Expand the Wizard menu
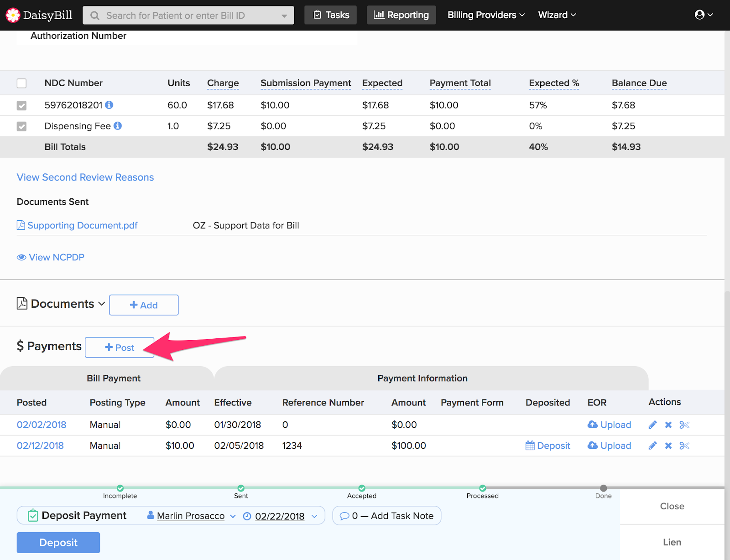This screenshot has width=730, height=560. click(x=557, y=15)
